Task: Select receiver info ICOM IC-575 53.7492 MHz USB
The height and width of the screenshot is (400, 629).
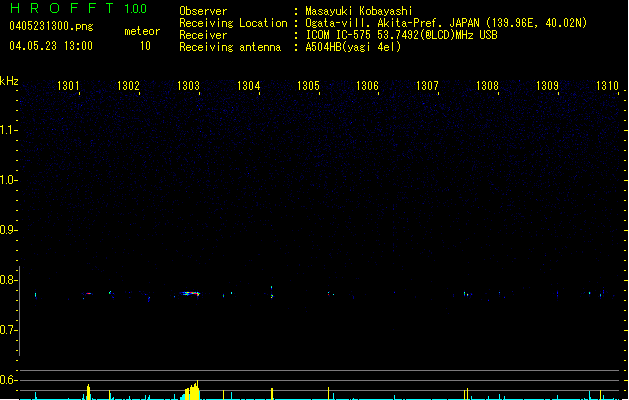Action: pyautogui.click(x=402, y=35)
